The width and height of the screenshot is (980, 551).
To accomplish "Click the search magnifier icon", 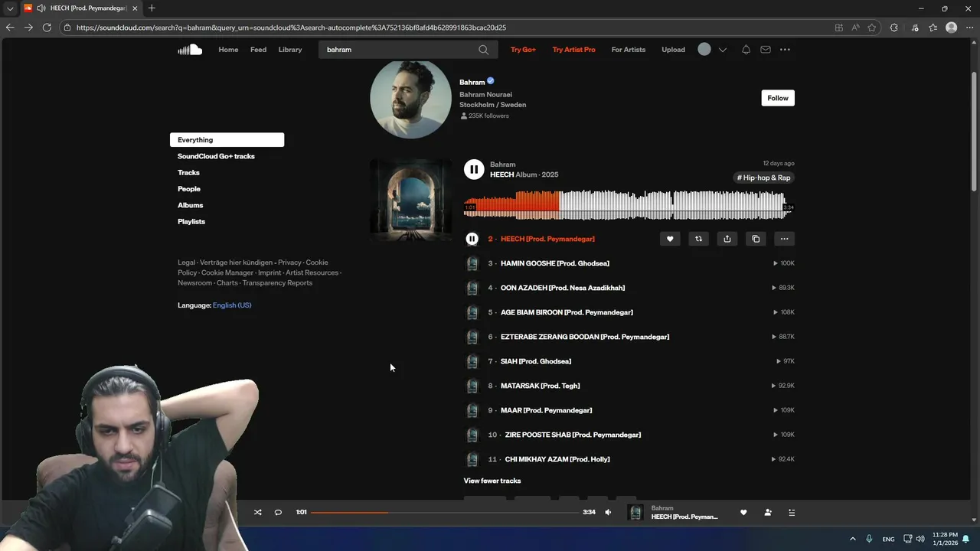I will click(483, 50).
